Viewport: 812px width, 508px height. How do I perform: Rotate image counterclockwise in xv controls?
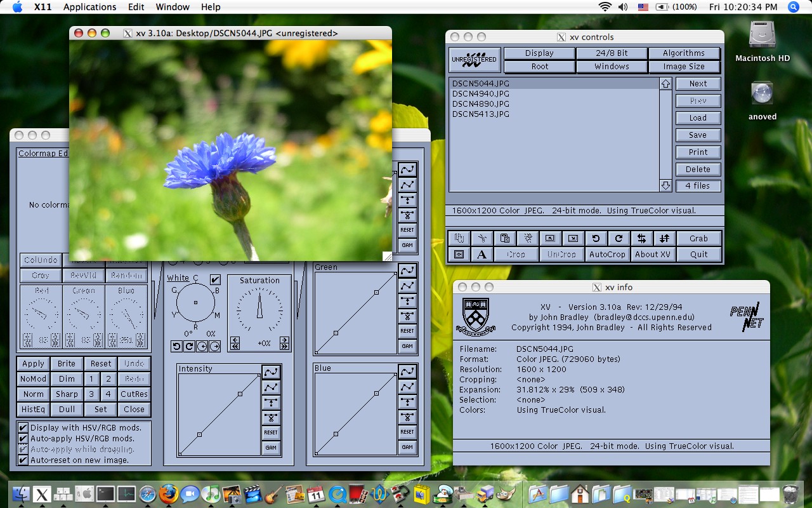coord(596,238)
